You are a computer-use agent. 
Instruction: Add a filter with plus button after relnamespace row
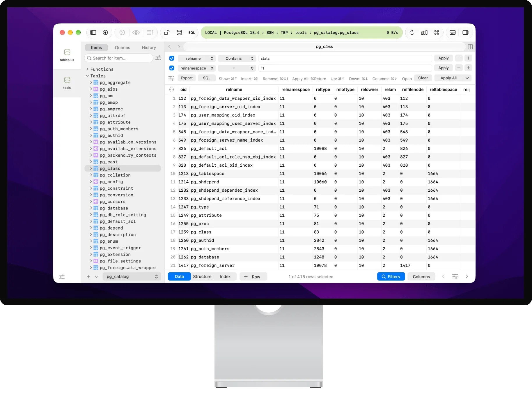click(x=468, y=68)
